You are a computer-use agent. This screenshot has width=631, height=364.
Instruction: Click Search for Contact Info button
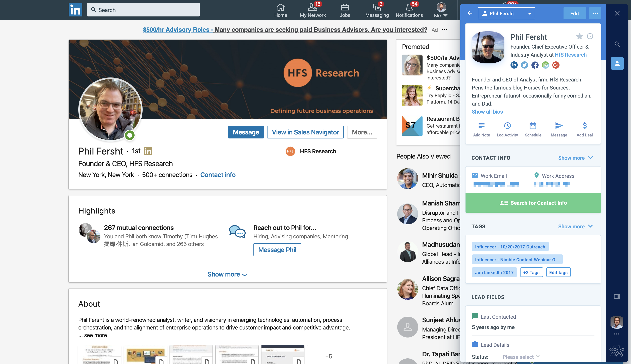[x=533, y=203]
